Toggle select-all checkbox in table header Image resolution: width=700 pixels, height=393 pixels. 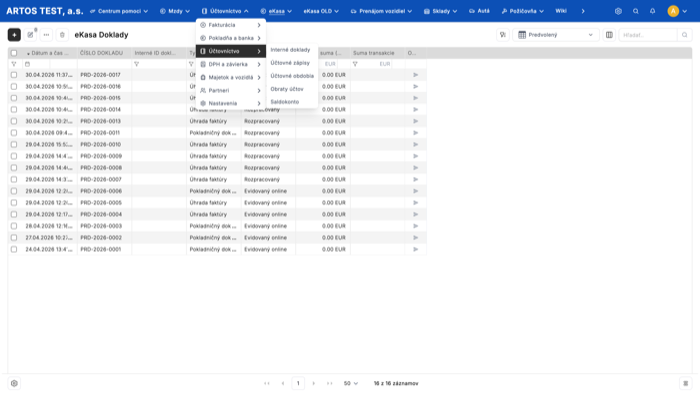pyautogui.click(x=14, y=53)
